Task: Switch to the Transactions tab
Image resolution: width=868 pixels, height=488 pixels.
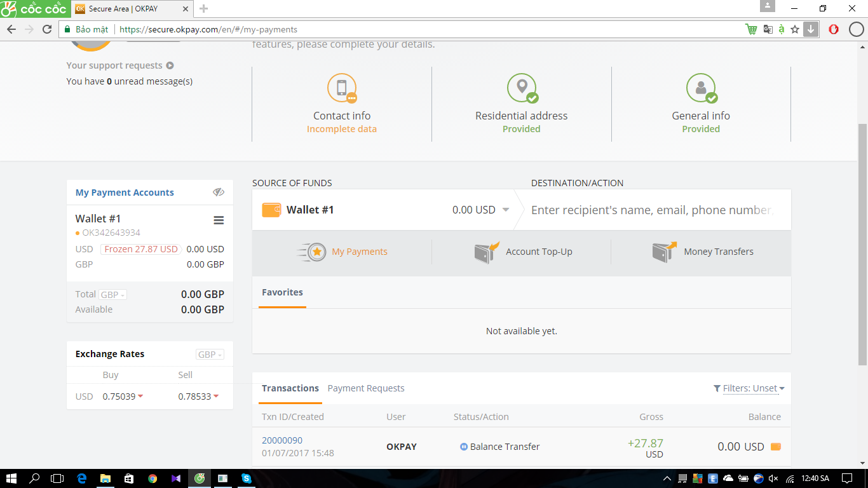Action: coord(290,388)
